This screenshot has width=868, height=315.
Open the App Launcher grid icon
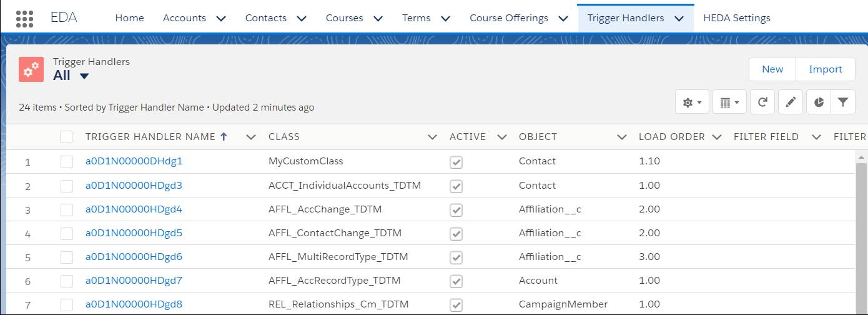24,18
